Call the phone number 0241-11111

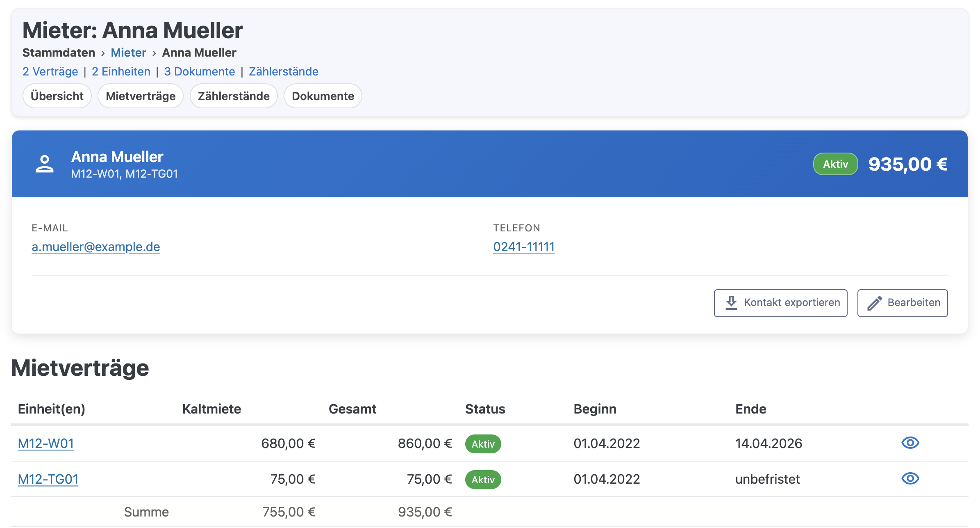tap(523, 247)
